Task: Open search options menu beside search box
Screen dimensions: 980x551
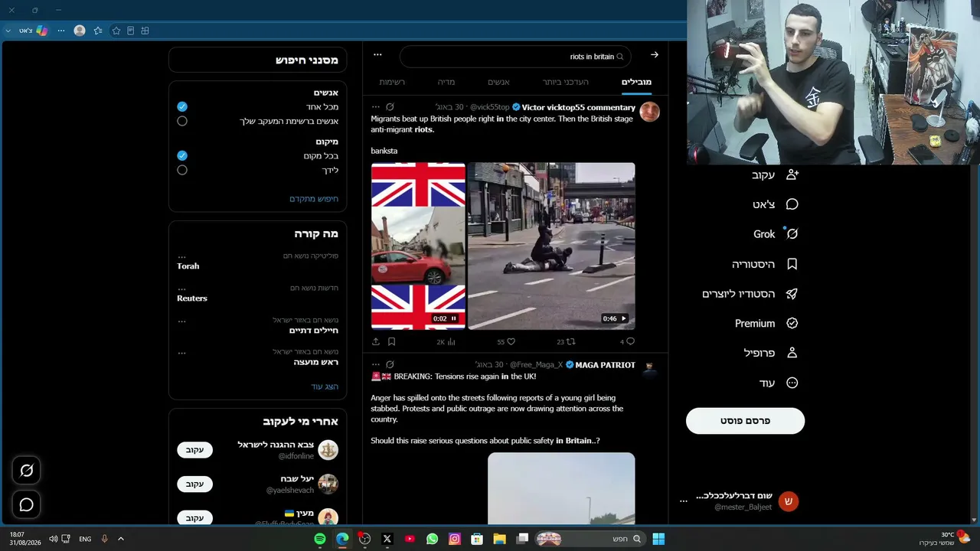Action: [377, 55]
